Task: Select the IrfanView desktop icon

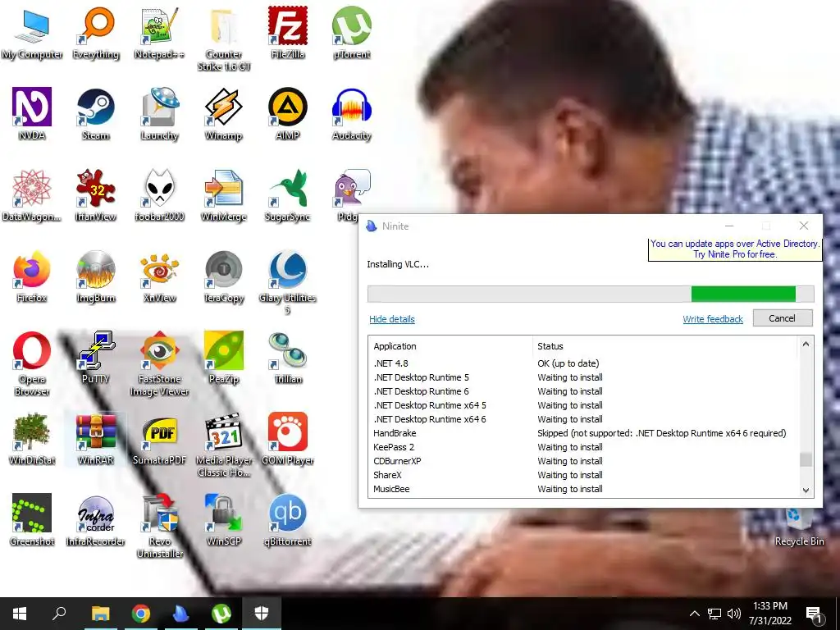Action: (x=96, y=195)
